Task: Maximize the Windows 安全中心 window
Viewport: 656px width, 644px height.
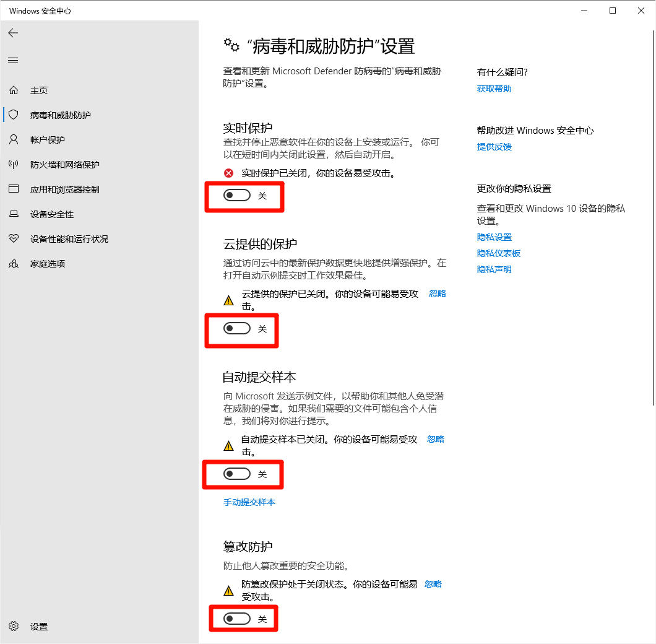Action: pyautogui.click(x=613, y=11)
